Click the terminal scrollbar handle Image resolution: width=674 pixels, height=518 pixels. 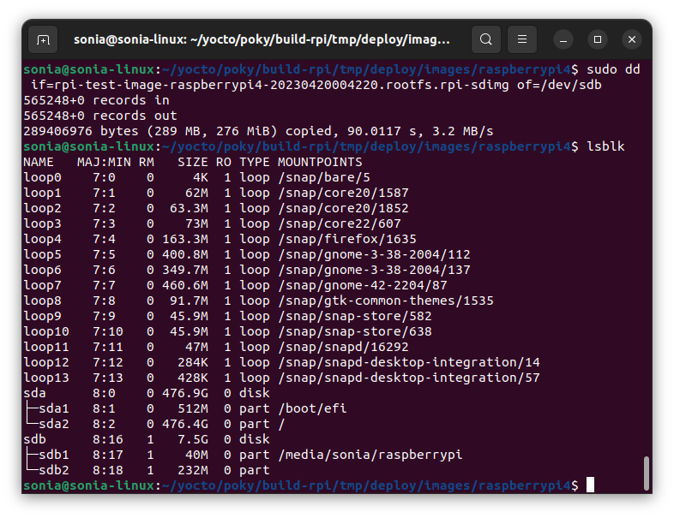tap(646, 473)
